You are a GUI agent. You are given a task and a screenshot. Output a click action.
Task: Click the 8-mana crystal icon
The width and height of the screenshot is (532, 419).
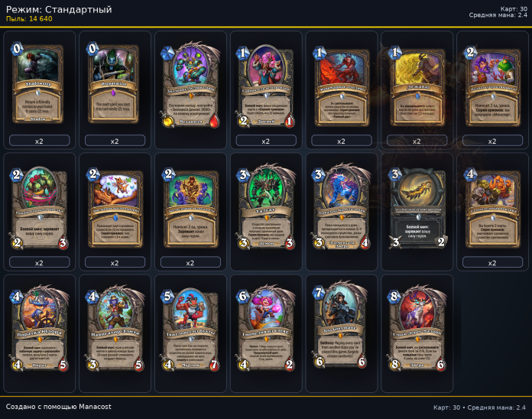point(394,297)
